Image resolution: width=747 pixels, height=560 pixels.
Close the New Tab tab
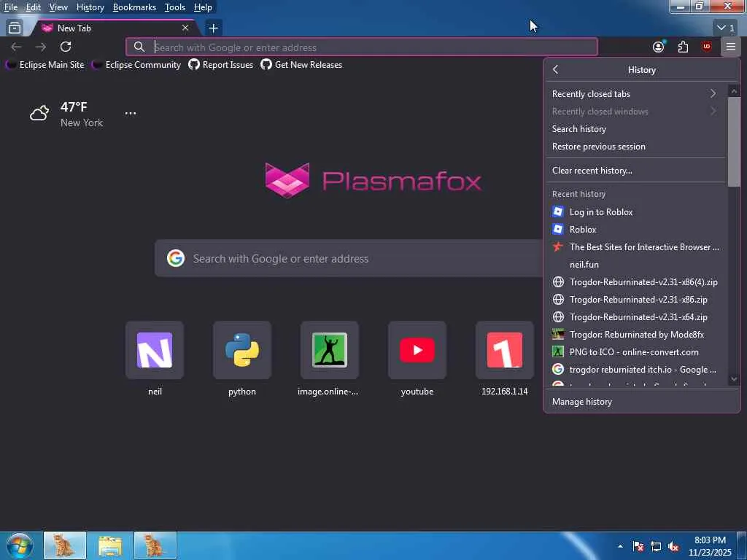[x=185, y=28]
